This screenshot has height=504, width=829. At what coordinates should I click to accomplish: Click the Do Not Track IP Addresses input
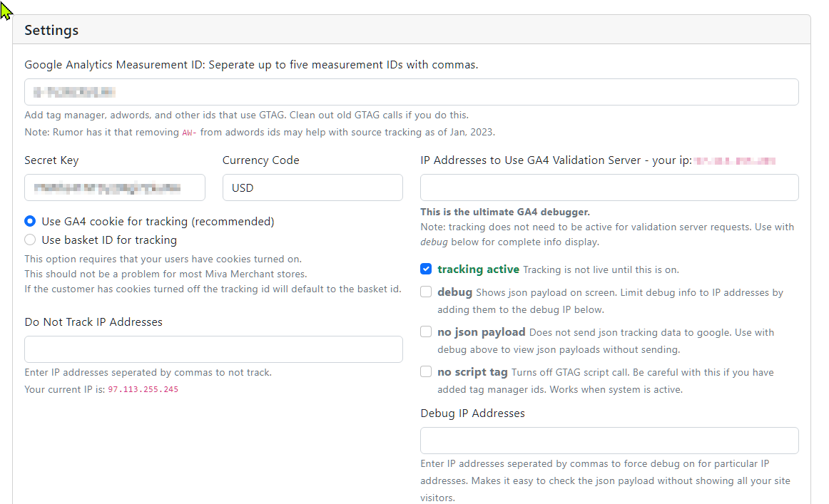click(x=213, y=349)
